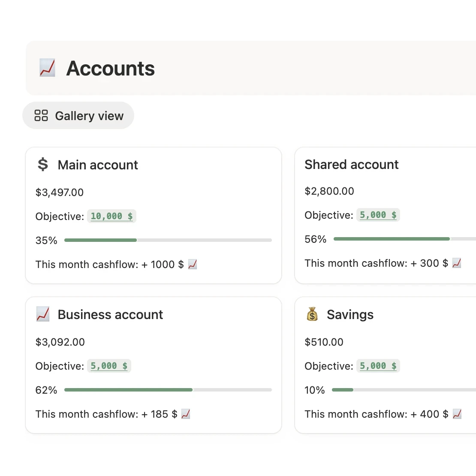The width and height of the screenshot is (476, 476).
Task: Open the Gallery view switcher
Action: (x=78, y=115)
